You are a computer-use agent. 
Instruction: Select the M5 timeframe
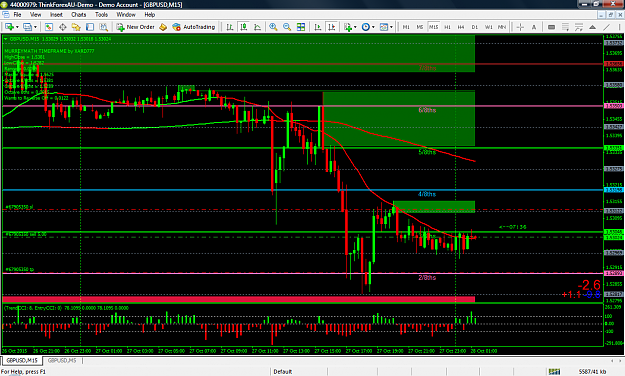pyautogui.click(x=420, y=27)
